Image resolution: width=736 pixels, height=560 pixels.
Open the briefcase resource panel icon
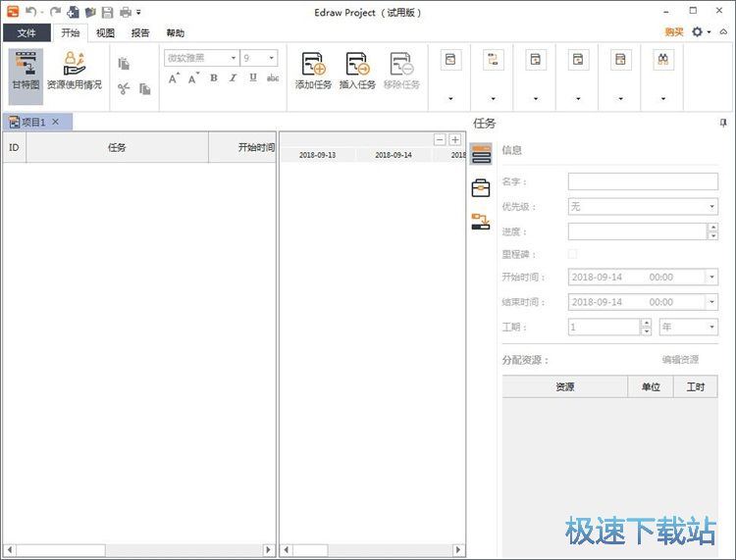click(x=481, y=187)
